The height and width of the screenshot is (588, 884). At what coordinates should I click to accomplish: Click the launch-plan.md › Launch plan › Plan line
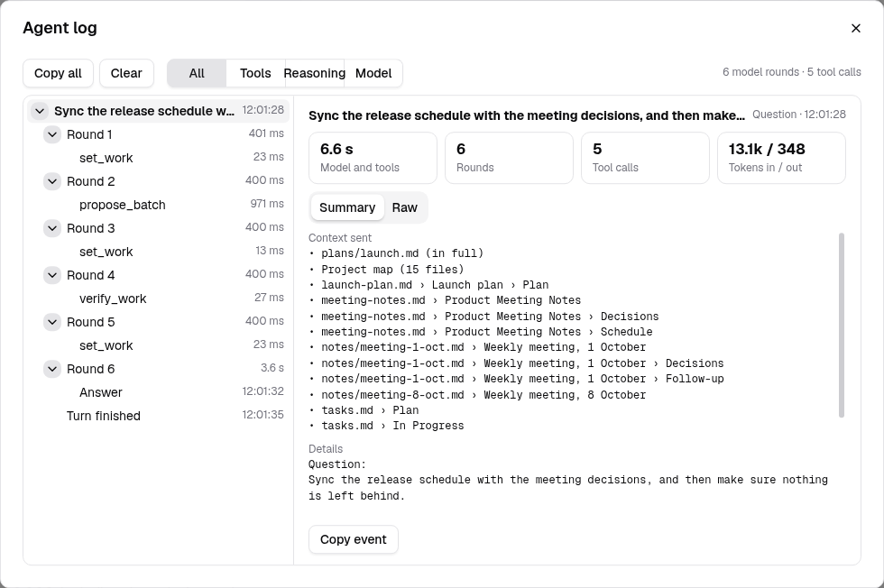point(428,285)
